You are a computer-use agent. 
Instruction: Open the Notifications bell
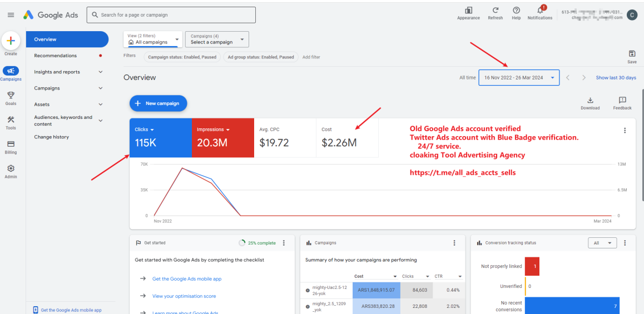(x=540, y=11)
